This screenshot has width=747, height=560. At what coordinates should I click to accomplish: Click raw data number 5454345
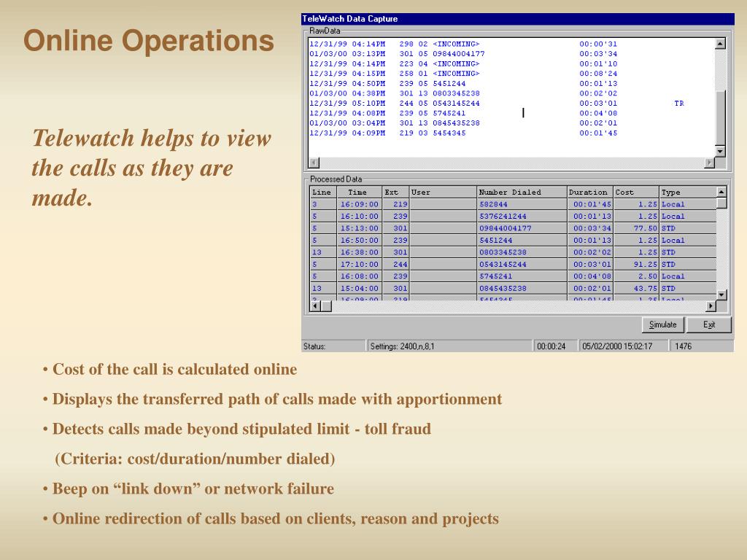pyautogui.click(x=449, y=133)
